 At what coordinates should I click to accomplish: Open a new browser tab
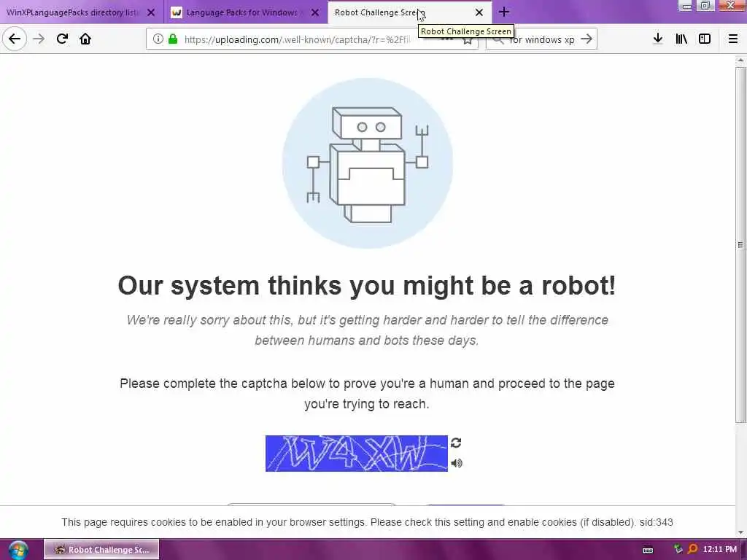click(504, 12)
